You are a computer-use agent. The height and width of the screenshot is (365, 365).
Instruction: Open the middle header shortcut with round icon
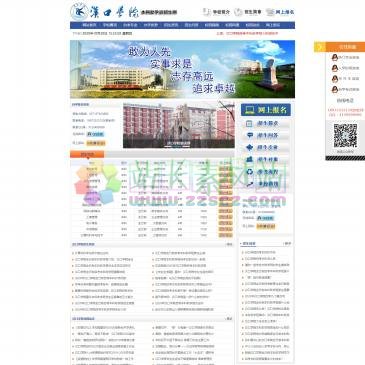coord(248,12)
